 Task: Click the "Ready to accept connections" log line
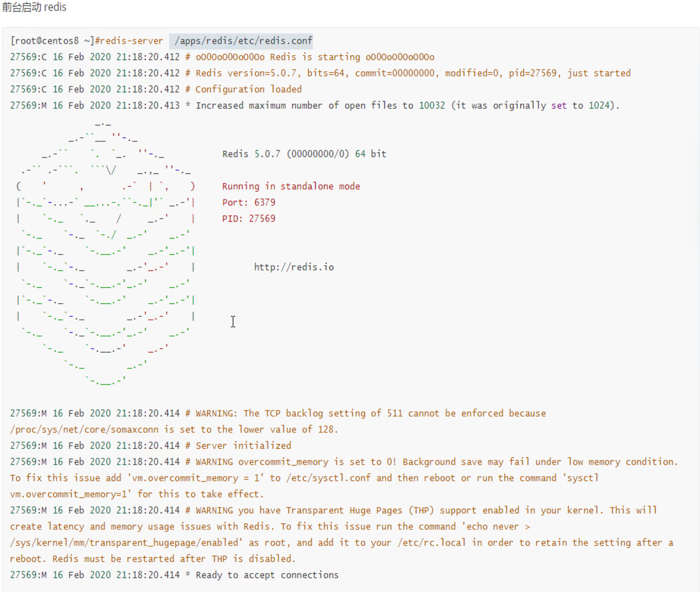coord(267,575)
